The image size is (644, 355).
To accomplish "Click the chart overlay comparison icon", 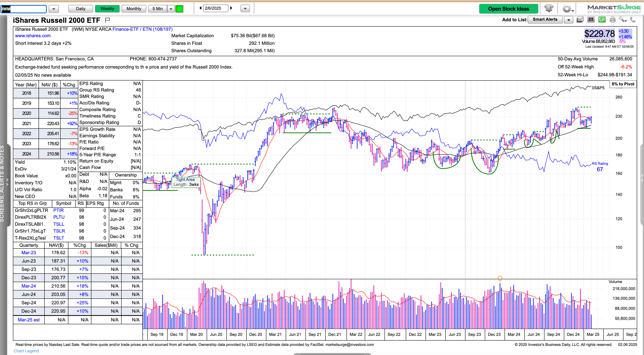I will pos(580,20).
